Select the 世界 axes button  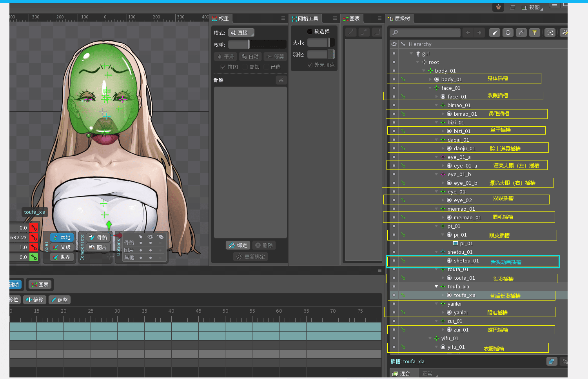pos(62,257)
